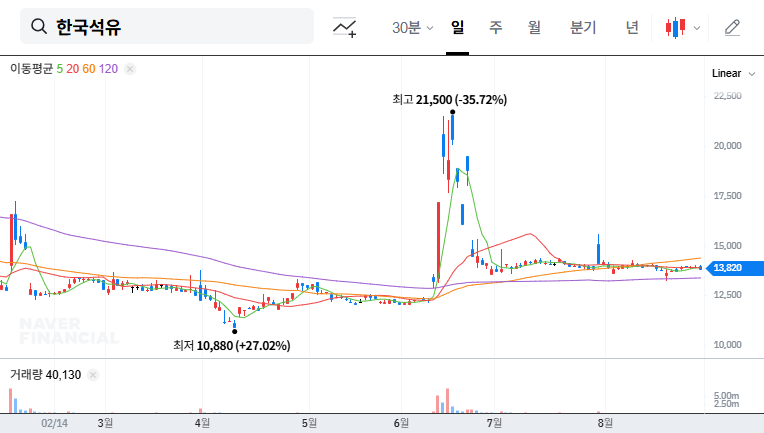The image size is (764, 433).
Task: Click the 6월 axis label
Action: 401,423
